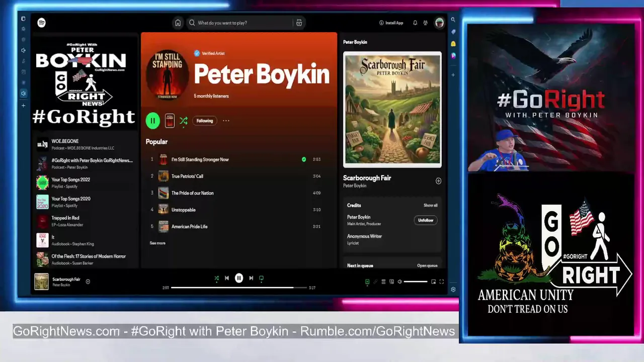Toggle shuffle in the player bar
Screen dimensions: 644x362
point(216,278)
